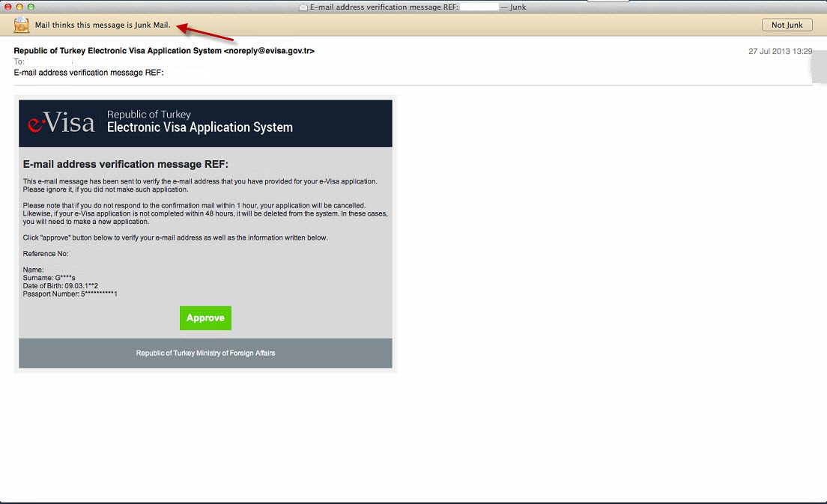Click the 'Mail thinks this message is Junk Mail.' text
Image resolution: width=827 pixels, height=504 pixels.
(103, 25)
